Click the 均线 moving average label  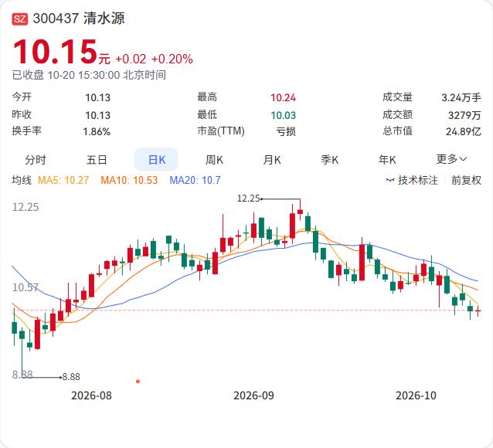tap(22, 180)
